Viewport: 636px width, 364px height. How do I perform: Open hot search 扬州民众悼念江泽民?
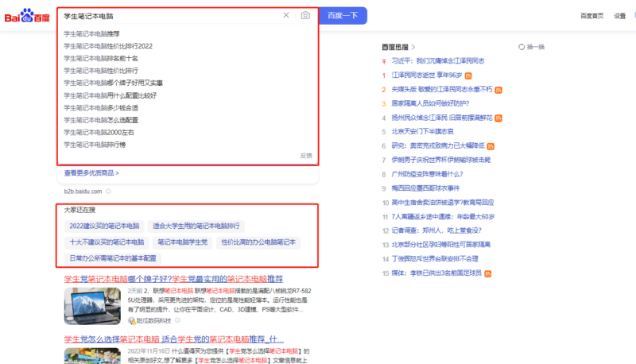pyautogui.click(x=442, y=118)
